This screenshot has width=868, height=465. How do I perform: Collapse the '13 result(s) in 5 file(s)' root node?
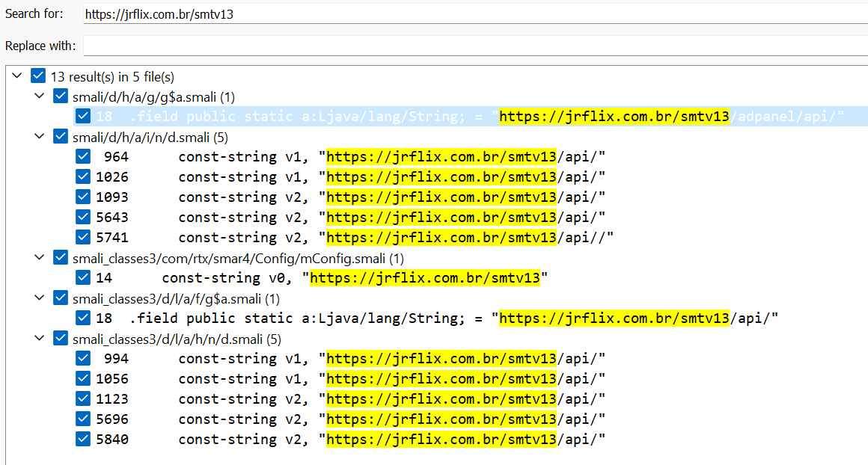point(16,76)
